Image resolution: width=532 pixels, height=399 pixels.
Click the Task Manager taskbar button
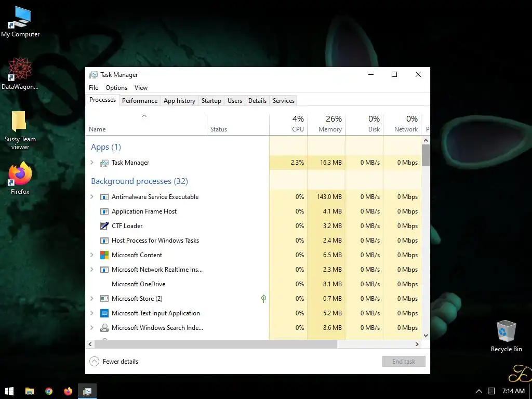pyautogui.click(x=87, y=391)
